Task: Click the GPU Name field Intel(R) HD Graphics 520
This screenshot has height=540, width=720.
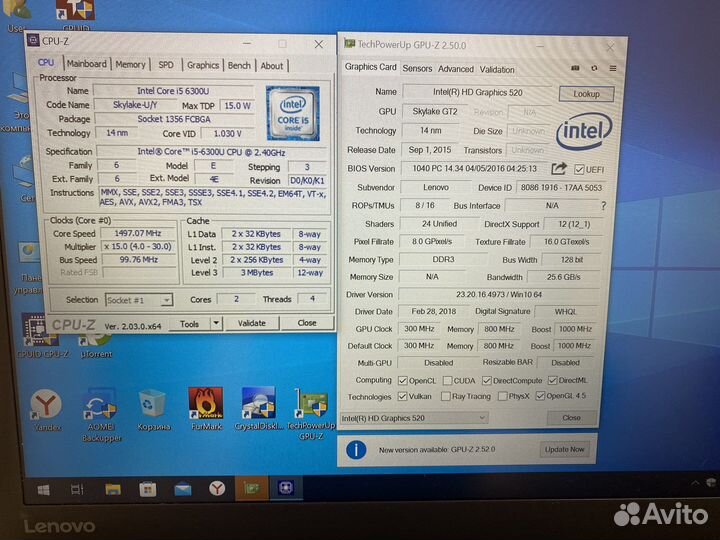Action: (478, 92)
